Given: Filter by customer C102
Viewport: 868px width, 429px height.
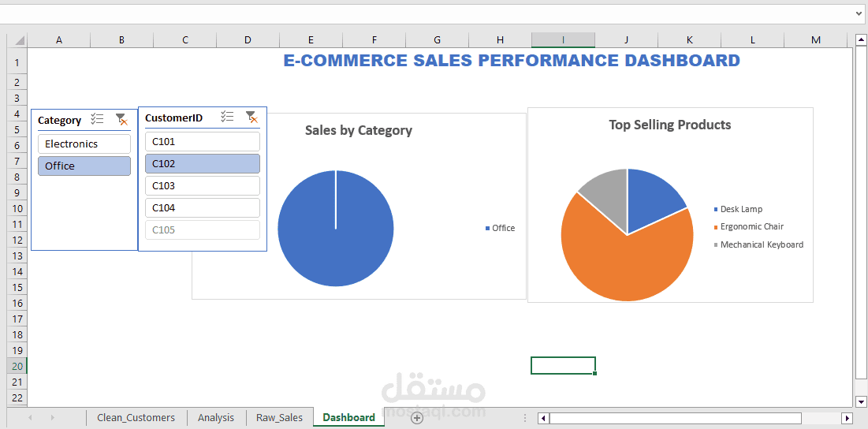Looking at the screenshot, I should pos(203,164).
